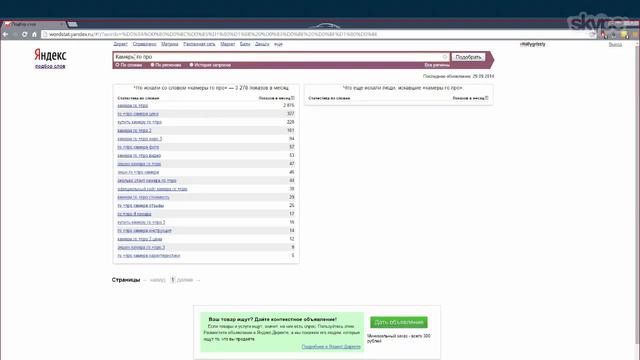This screenshot has height=360, width=640.
Task: Open keyword 'го про камера цена'
Action: pyautogui.click(x=138, y=114)
